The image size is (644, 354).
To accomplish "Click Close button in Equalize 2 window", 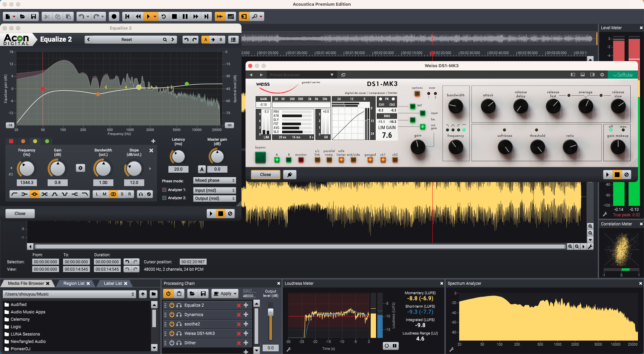I will [x=20, y=214].
